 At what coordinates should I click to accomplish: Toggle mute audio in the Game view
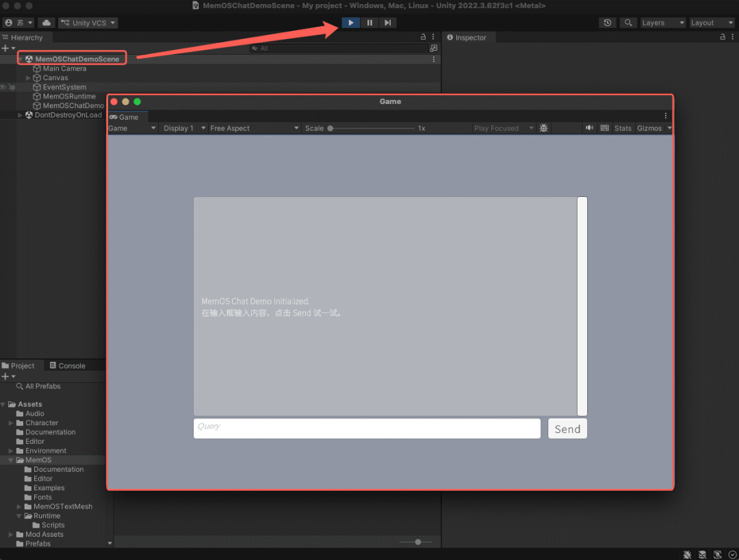[589, 128]
